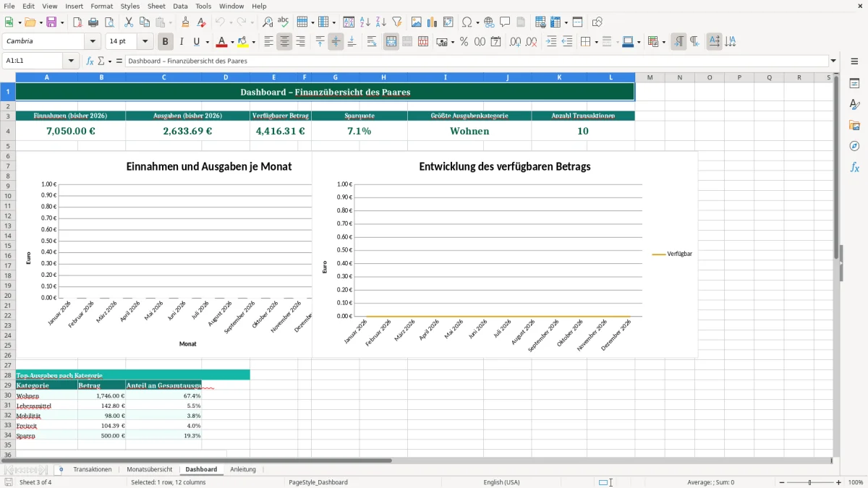Image resolution: width=868 pixels, height=488 pixels.
Task: Open the Sidebar Properties panel
Action: pos(854,84)
